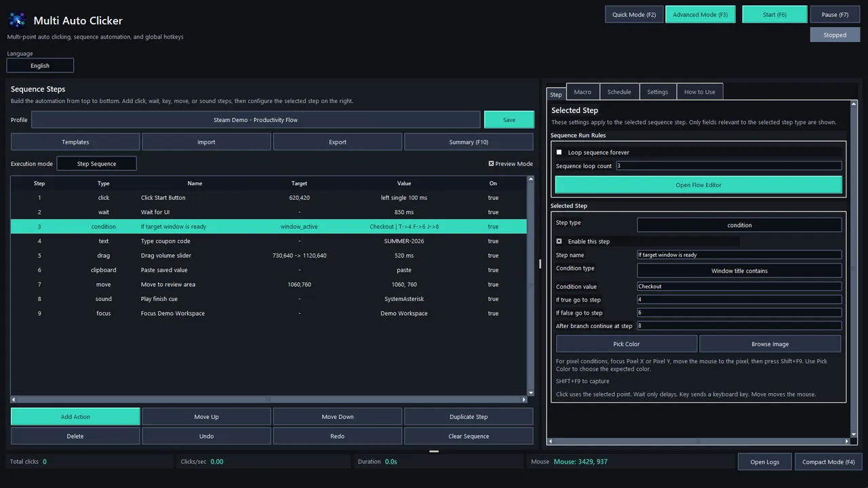Open the Language dropdown showing English

[40, 66]
